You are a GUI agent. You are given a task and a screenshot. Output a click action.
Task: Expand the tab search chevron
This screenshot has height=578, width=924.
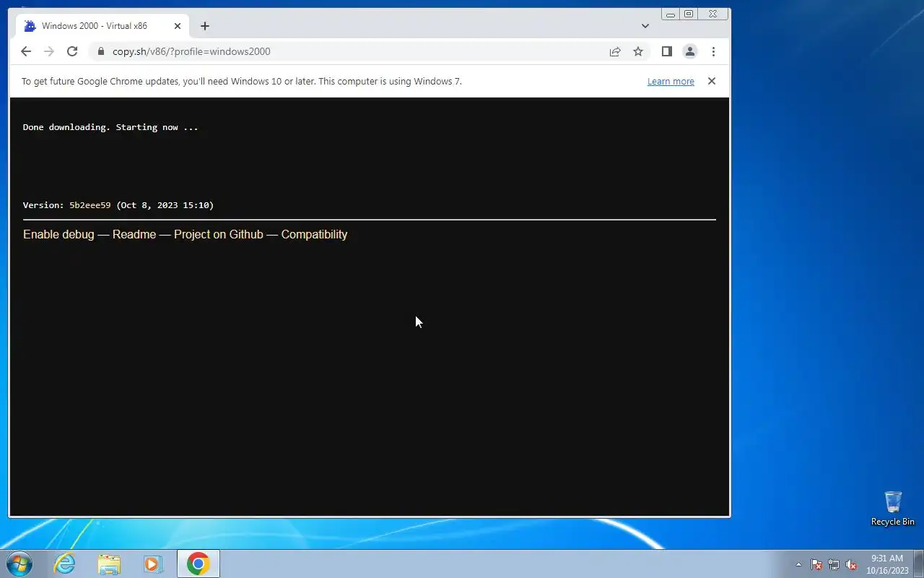click(645, 26)
